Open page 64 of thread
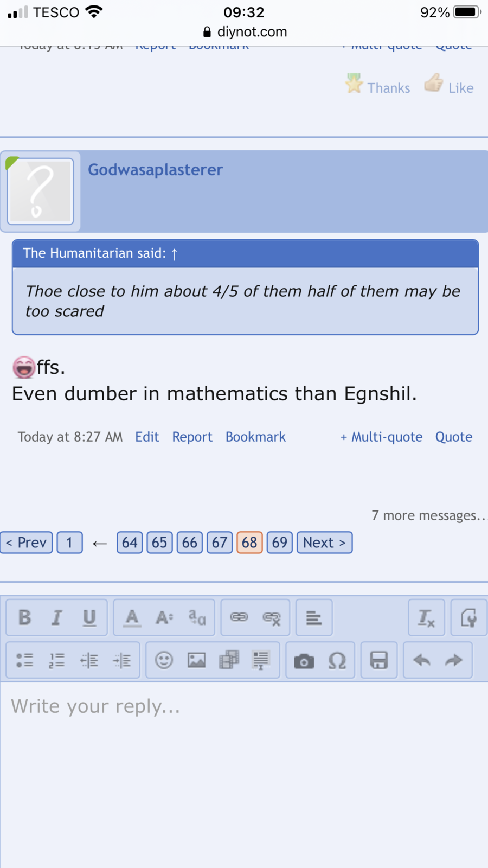 [x=130, y=542]
